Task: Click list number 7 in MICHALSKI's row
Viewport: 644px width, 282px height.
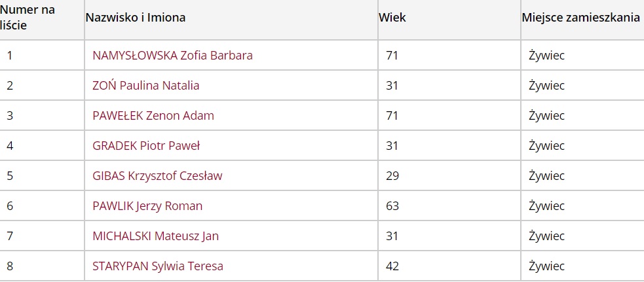Action: 10,236
